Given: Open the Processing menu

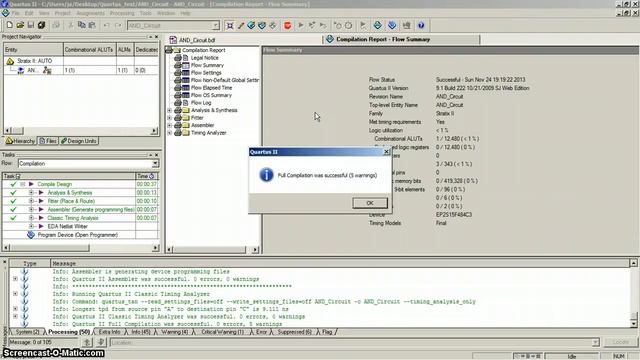Looking at the screenshot, I should (x=122, y=13).
